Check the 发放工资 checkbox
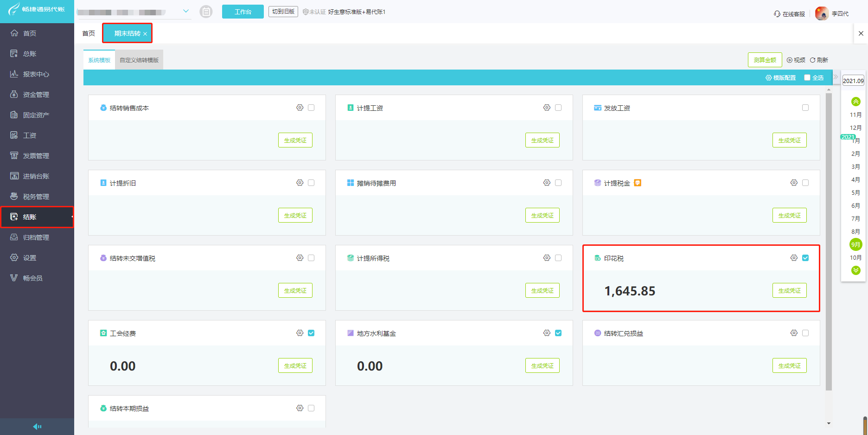Viewport: 868px width, 435px height. coord(805,108)
